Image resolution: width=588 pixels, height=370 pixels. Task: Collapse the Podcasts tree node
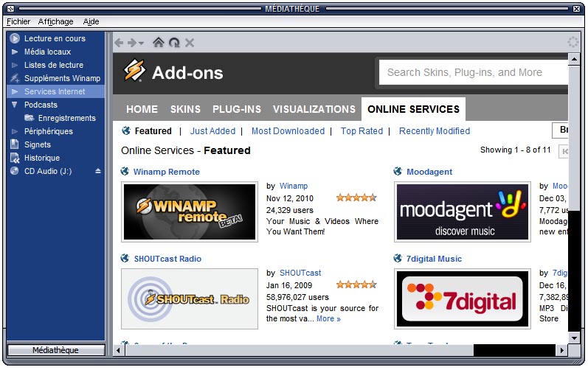point(15,105)
